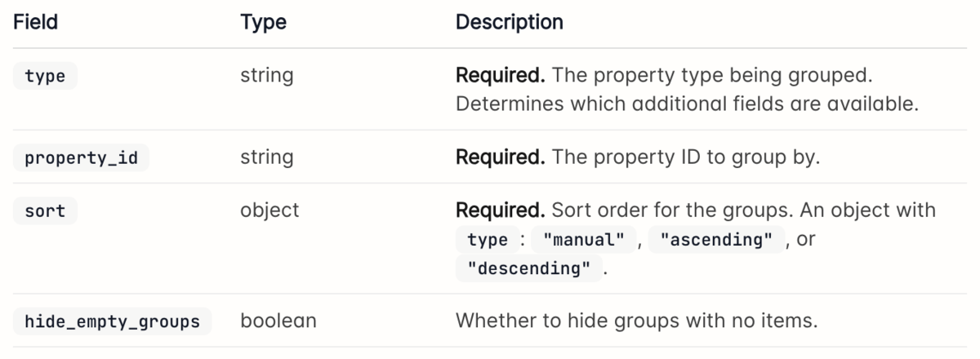Click the inline type code in sort description
The width and height of the screenshot is (980, 359).
point(488,241)
